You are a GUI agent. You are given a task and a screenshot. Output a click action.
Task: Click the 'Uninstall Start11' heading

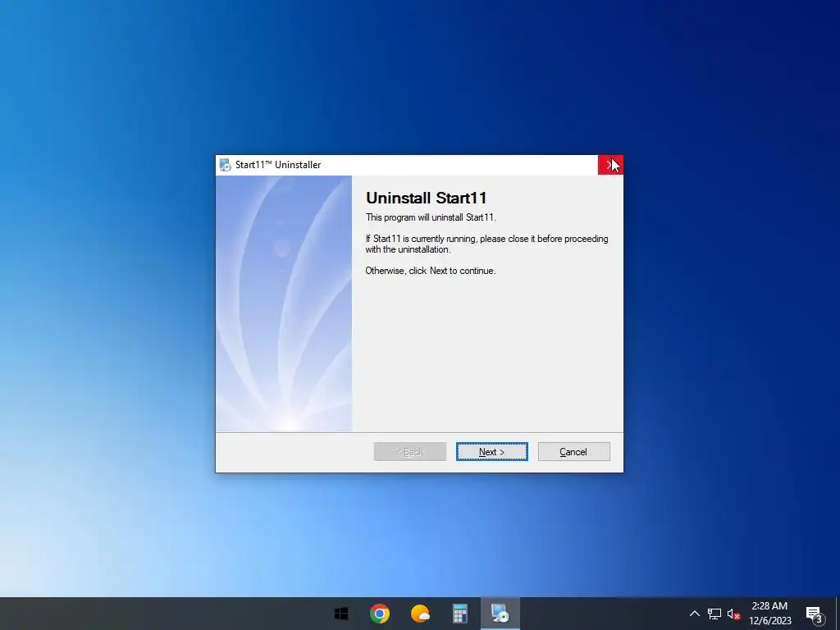pyautogui.click(x=427, y=198)
